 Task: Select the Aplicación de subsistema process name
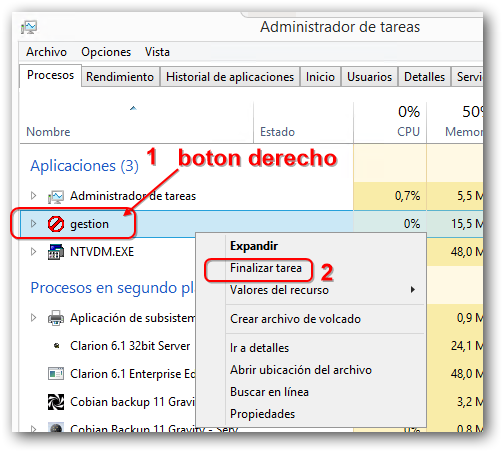133,318
